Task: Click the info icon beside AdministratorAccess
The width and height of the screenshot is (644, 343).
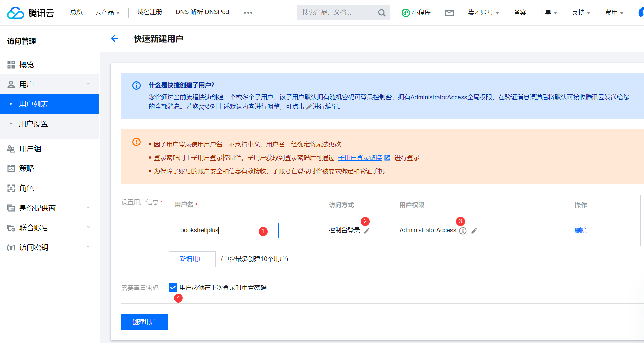Action: pos(463,231)
